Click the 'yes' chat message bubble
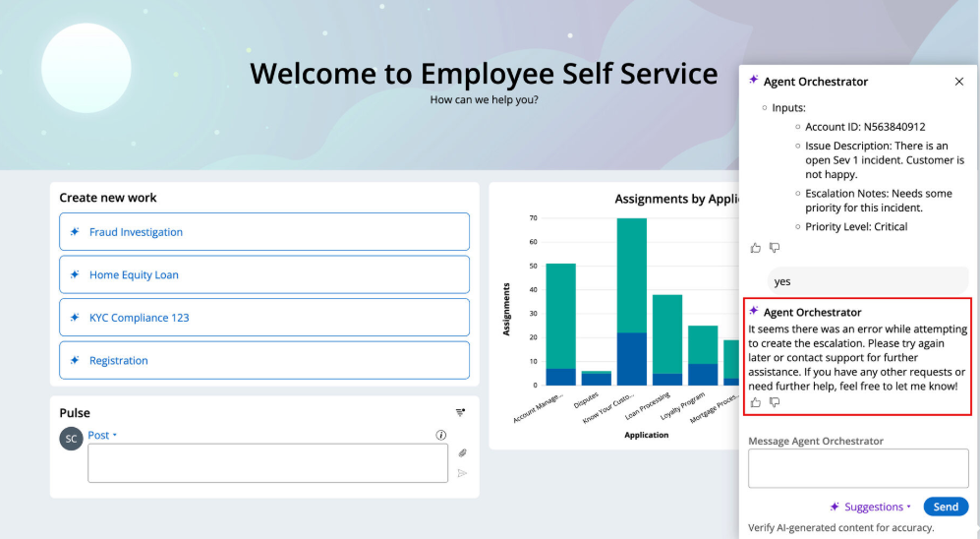This screenshot has height=539, width=980. click(868, 281)
